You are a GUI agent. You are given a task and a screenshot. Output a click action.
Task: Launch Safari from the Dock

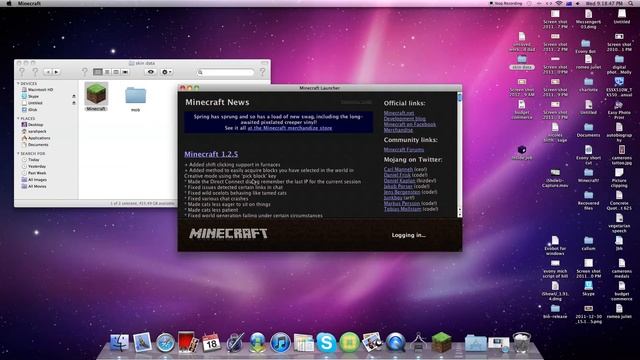(165, 342)
